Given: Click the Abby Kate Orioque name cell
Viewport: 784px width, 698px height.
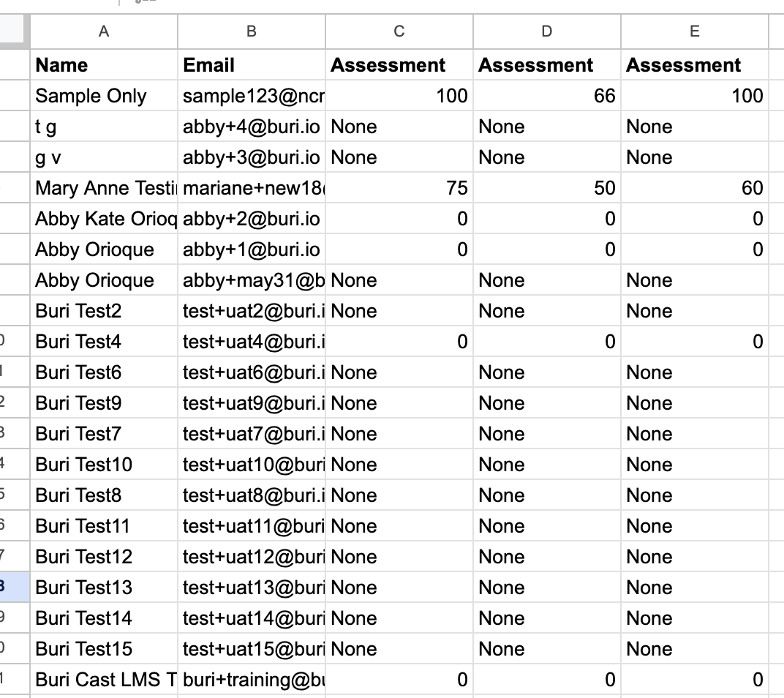Looking at the screenshot, I should coord(104,219).
